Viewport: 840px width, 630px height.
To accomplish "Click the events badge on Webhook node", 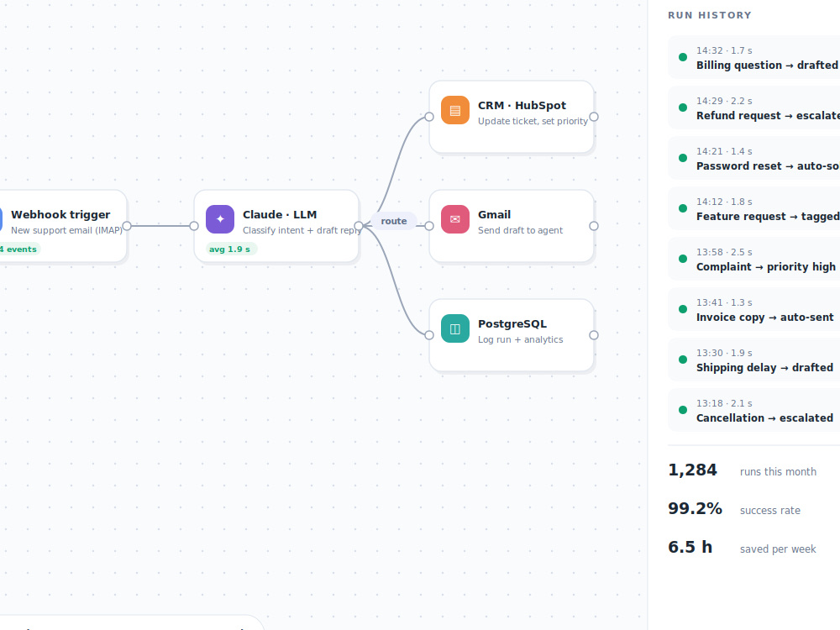I will click(x=19, y=249).
